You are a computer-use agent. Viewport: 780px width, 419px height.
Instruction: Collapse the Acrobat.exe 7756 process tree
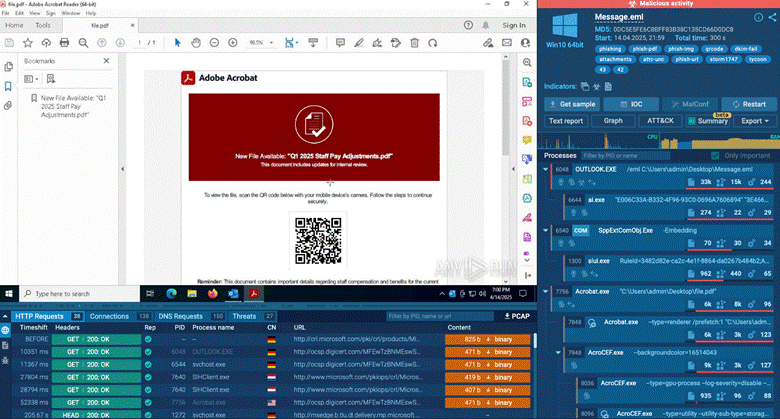coord(545,292)
